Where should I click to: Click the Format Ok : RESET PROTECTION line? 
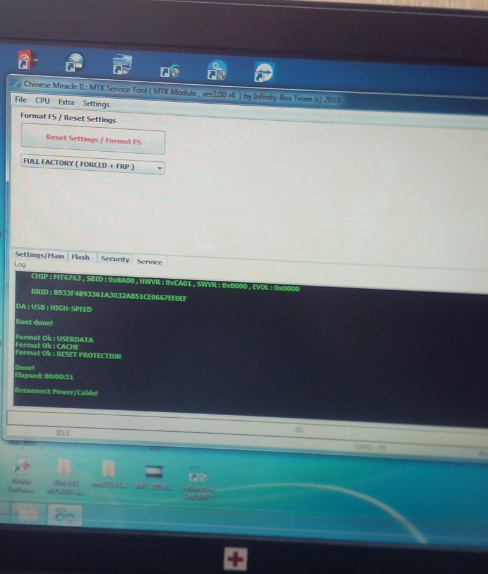tap(68, 354)
